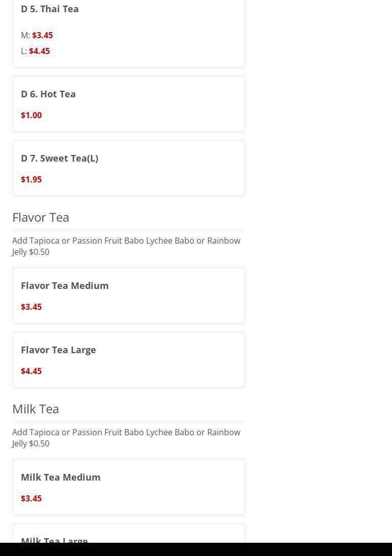The height and width of the screenshot is (556, 392).
Task: Click the $4.45 price of Flavor Tea Large
Action: [31, 371]
